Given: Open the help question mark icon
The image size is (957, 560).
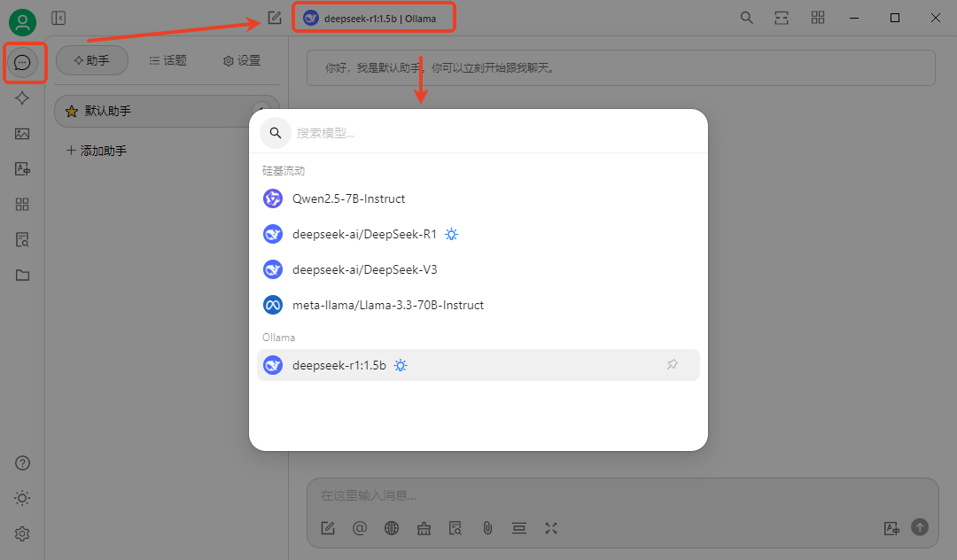Looking at the screenshot, I should click(22, 463).
